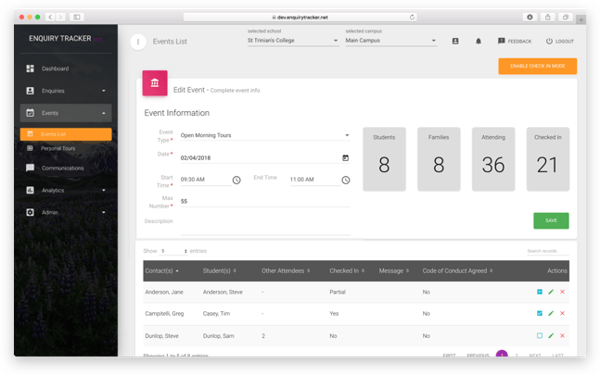
Task: Open Event Type dropdown showing Open Morning Tours
Action: 265,135
